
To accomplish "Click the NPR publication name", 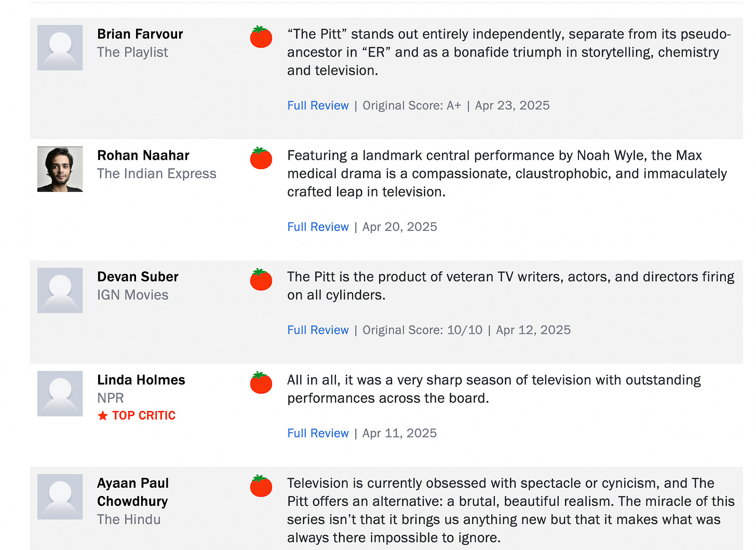I will click(111, 398).
